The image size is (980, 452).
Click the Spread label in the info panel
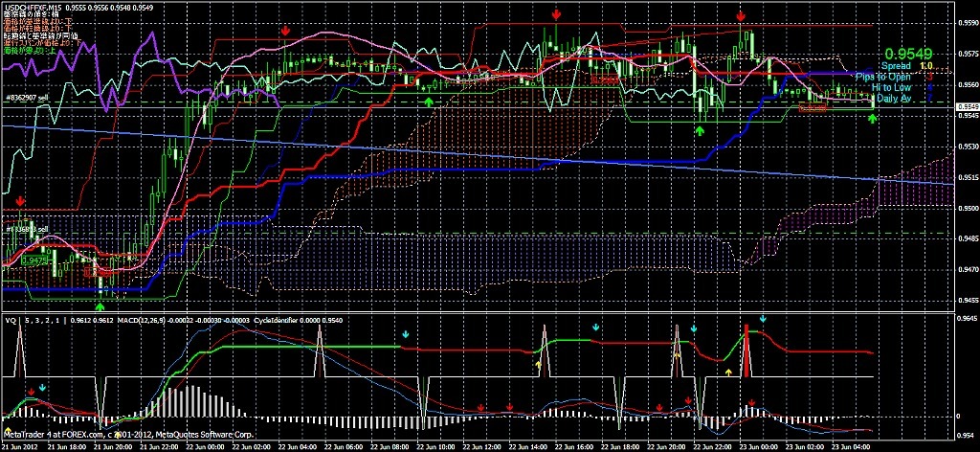pyautogui.click(x=897, y=65)
